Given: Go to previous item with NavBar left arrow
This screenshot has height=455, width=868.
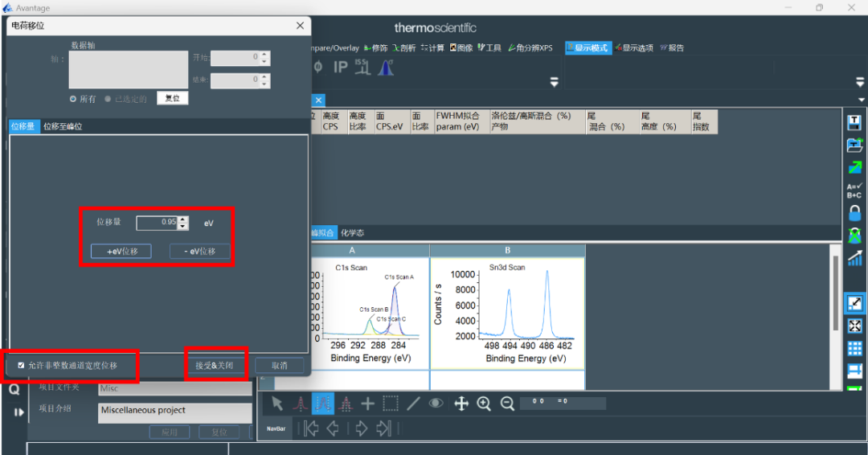Looking at the screenshot, I should [333, 428].
